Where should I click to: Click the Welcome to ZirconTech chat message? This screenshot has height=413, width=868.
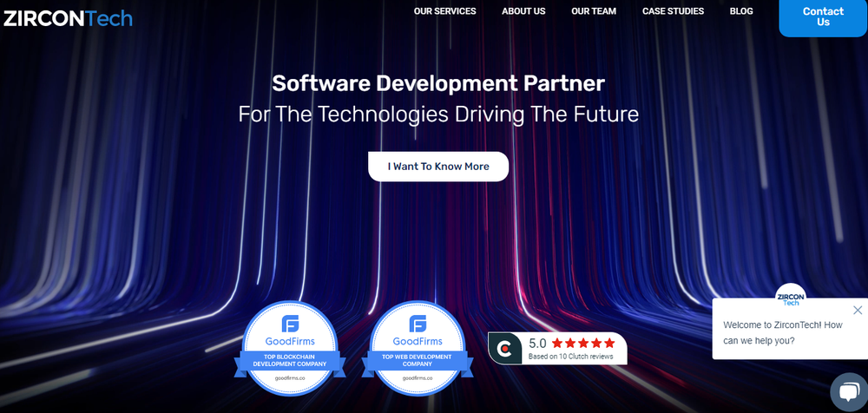click(783, 332)
